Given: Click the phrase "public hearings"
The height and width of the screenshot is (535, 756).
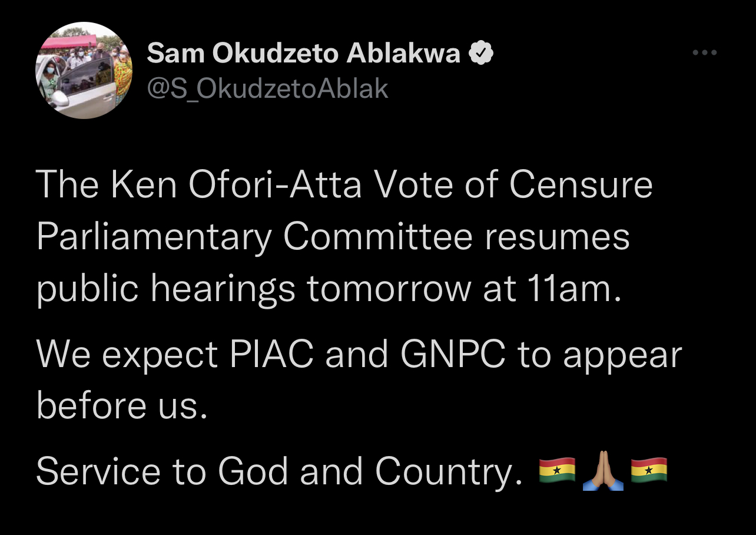Looking at the screenshot, I should [165, 289].
